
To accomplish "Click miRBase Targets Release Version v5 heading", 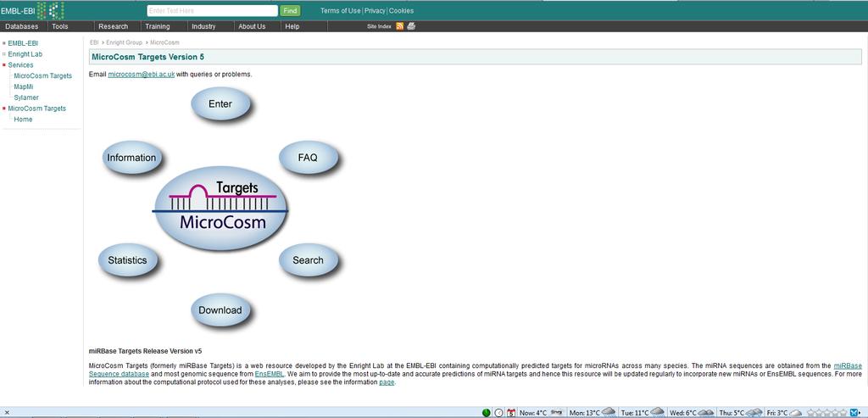I will [x=145, y=351].
